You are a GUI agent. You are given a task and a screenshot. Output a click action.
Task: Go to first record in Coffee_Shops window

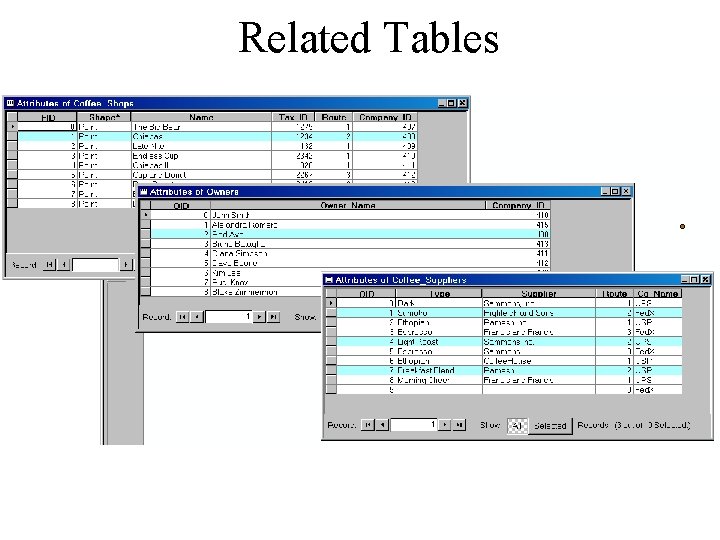pos(49,264)
